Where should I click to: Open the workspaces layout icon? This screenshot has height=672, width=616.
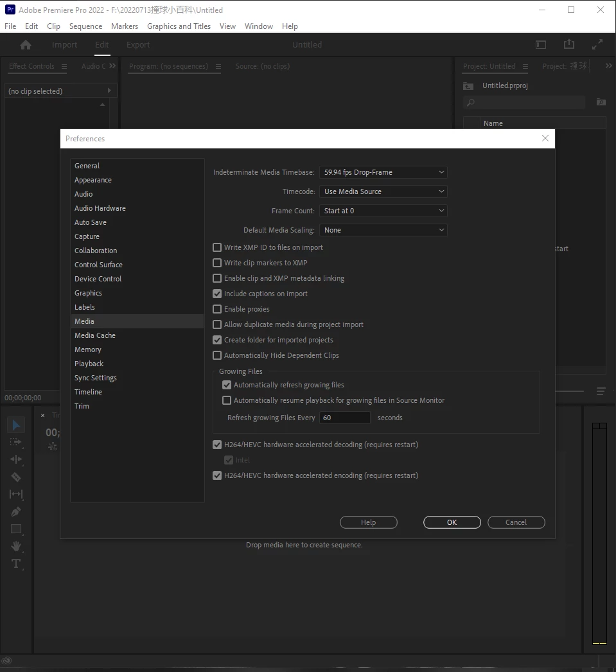pyautogui.click(x=541, y=44)
